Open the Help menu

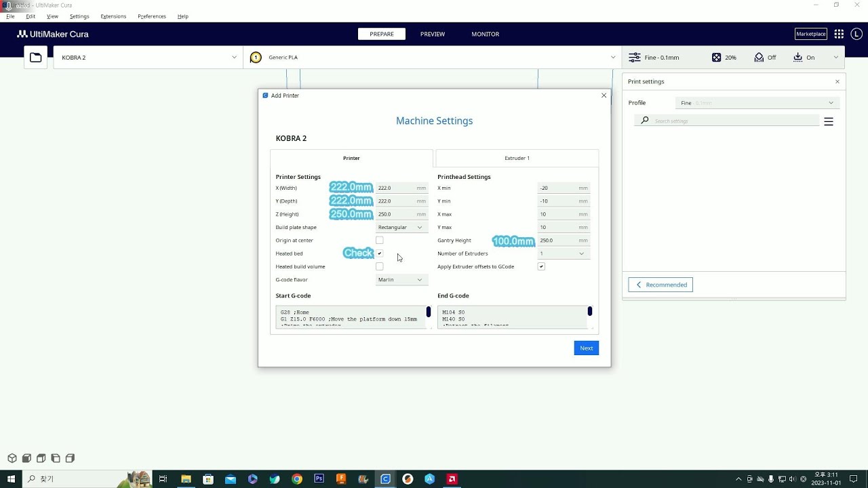tap(183, 16)
